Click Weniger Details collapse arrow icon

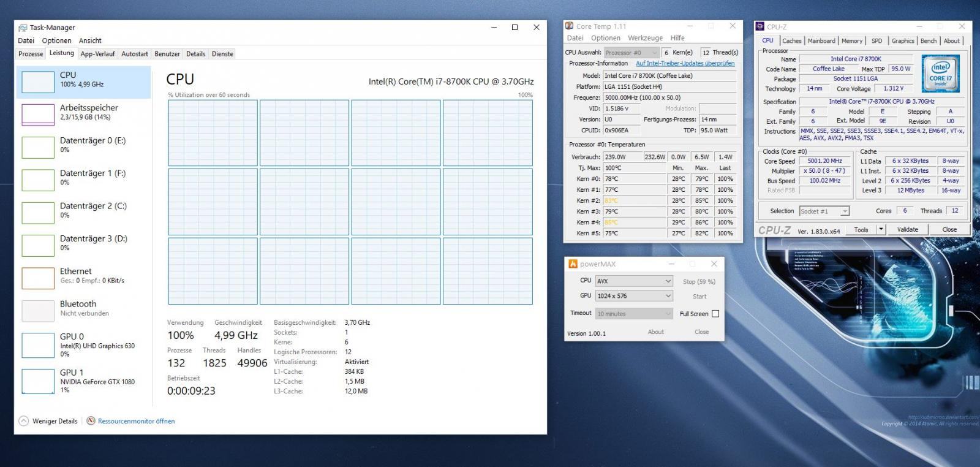24,421
